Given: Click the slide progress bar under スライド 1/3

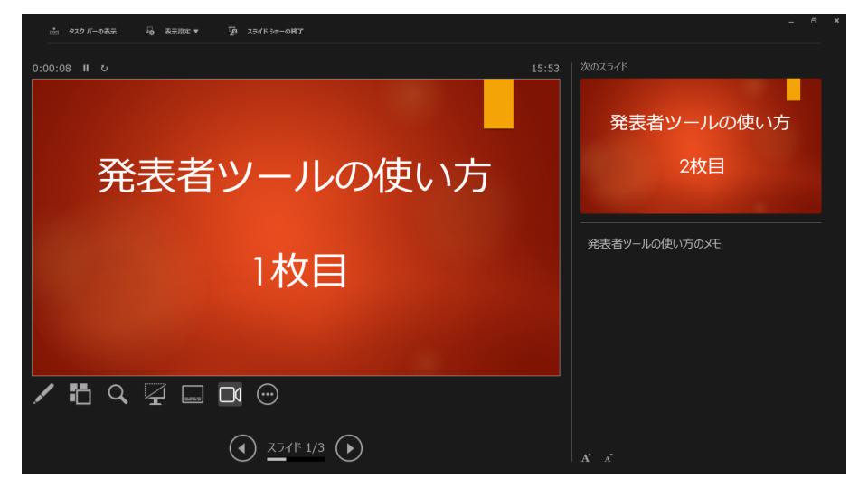Looking at the screenshot, I should point(296,459).
